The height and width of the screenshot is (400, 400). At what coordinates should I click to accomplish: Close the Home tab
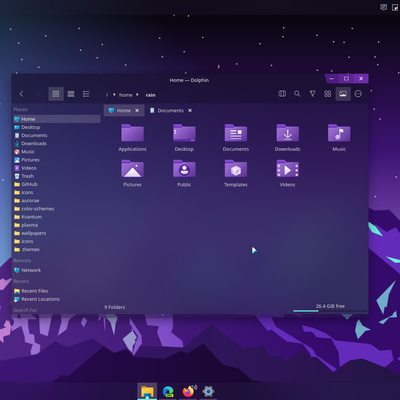[137, 110]
